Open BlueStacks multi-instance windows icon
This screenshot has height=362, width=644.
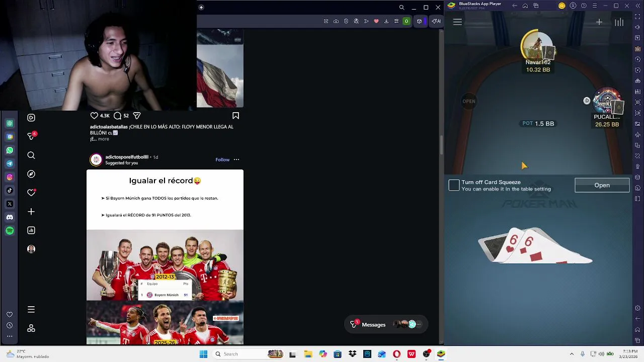tap(536, 6)
